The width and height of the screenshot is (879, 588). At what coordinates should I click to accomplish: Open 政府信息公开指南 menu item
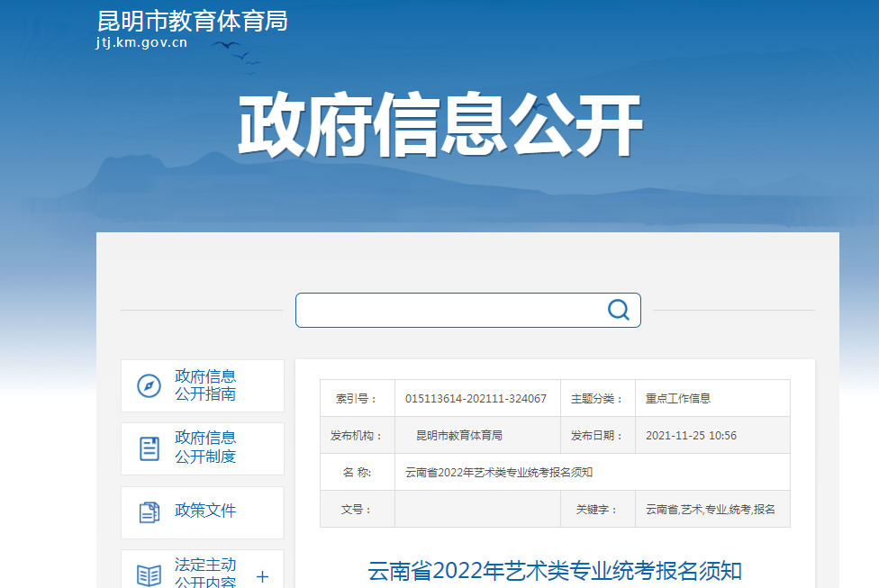203,385
